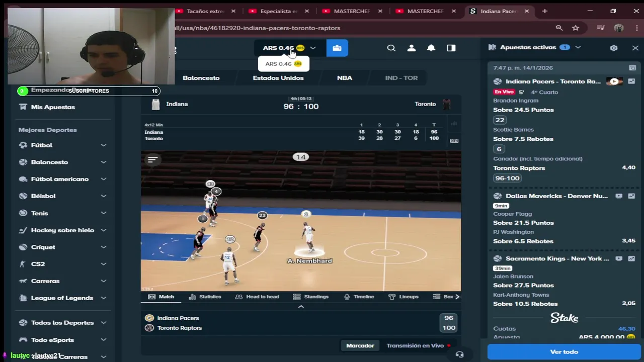Switch to the Statistics tab
644x362 pixels.
(205, 297)
